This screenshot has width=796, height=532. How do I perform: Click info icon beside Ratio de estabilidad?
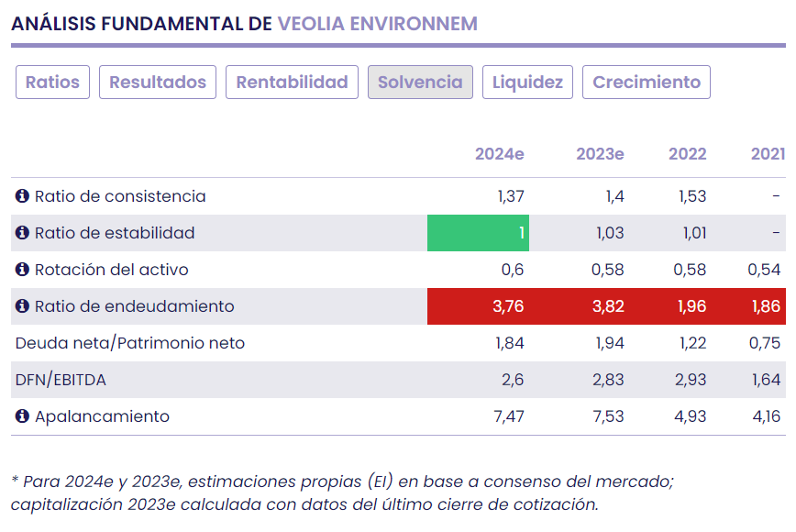tap(23, 233)
